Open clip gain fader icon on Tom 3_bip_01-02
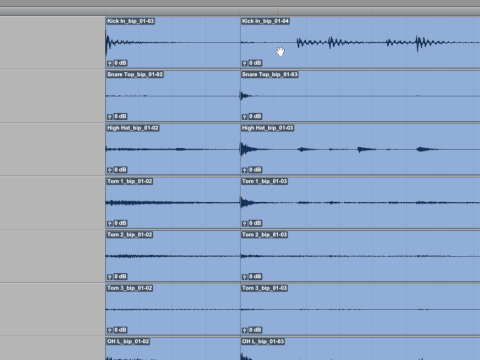 tap(110, 330)
